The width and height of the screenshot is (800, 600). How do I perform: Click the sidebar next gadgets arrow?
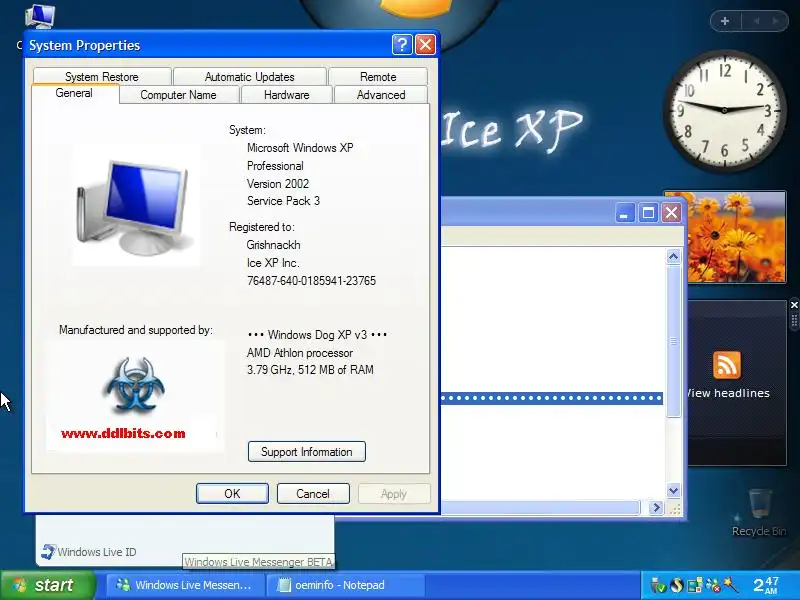tap(776, 21)
